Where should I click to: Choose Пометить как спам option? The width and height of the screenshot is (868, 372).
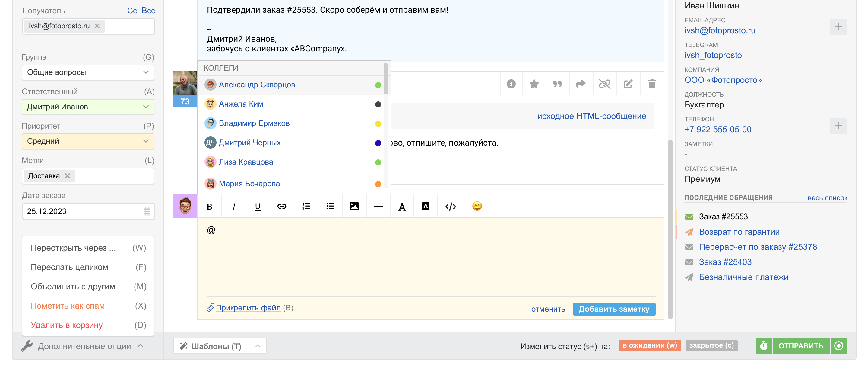click(x=67, y=306)
